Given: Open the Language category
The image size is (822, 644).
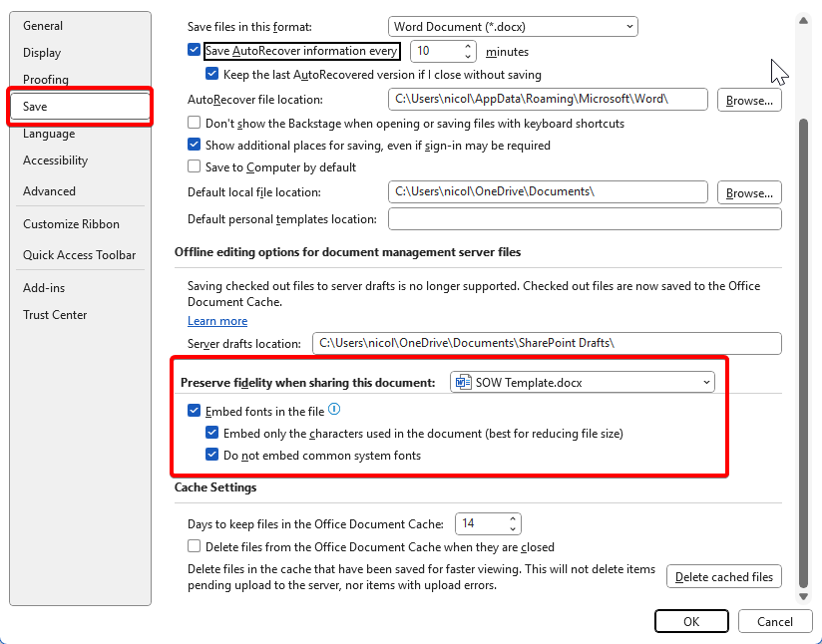Looking at the screenshot, I should (x=80, y=134).
